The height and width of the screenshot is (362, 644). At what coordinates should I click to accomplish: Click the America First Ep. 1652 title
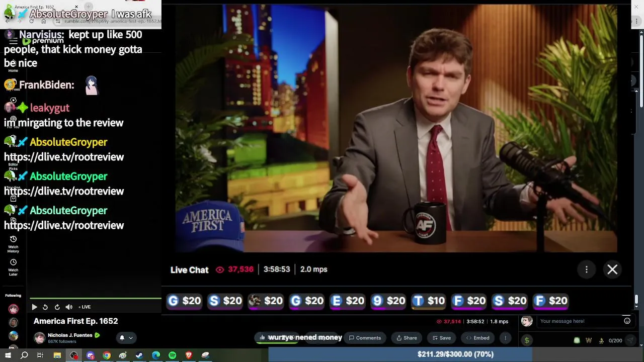(75, 321)
